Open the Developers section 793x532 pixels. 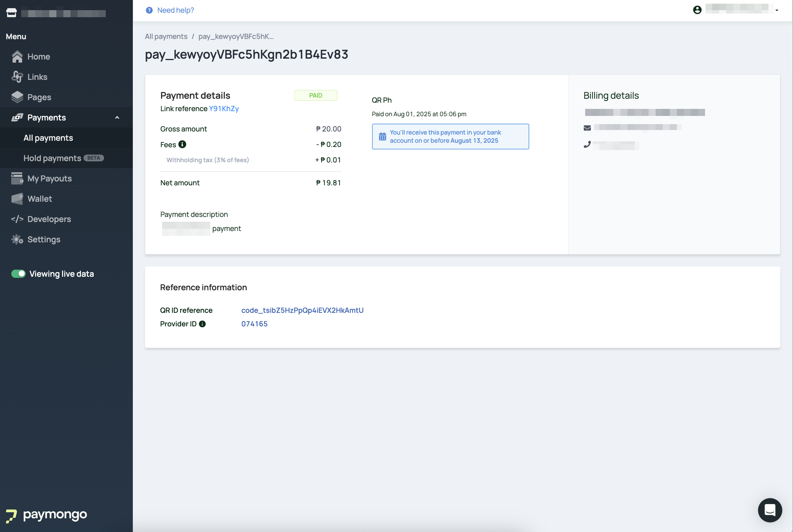click(49, 219)
